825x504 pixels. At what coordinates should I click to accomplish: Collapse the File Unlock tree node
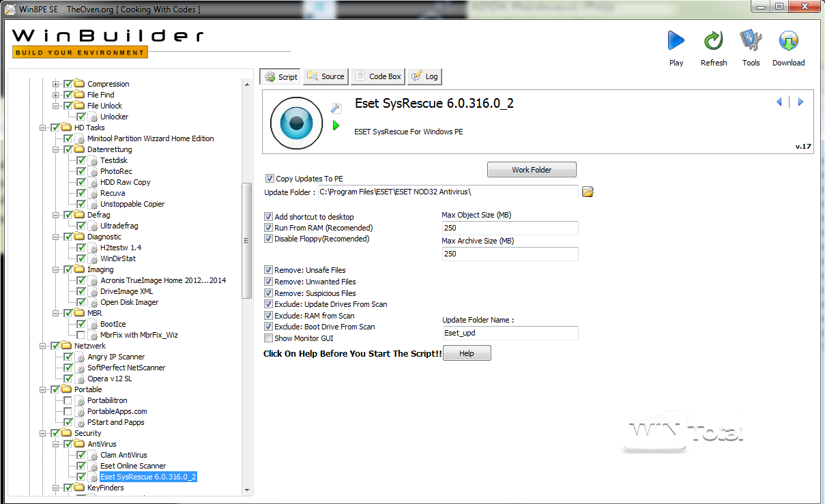[x=56, y=106]
